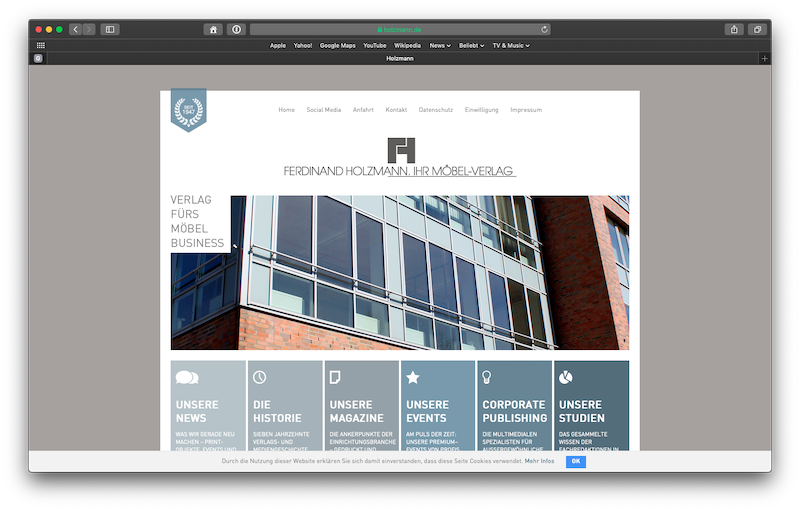Expand the Beliebt bookmarks folder
800x510 pixels.
tap(471, 45)
